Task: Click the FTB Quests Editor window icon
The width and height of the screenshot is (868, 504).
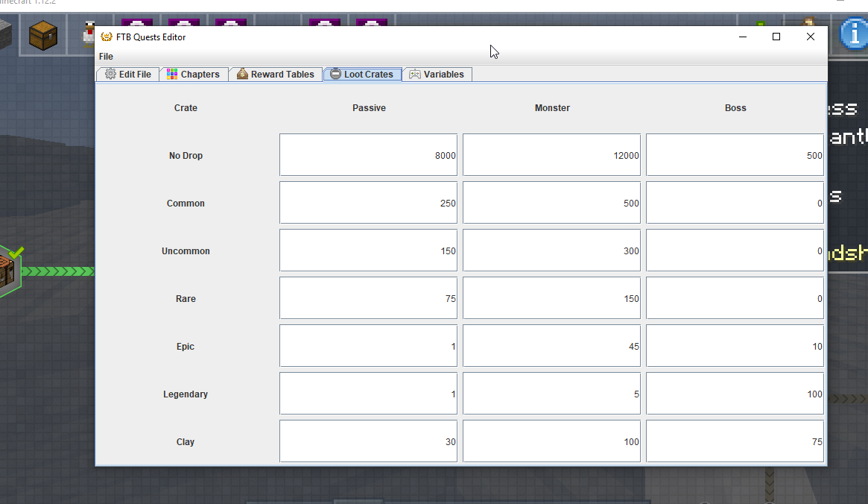Action: pyautogui.click(x=107, y=37)
